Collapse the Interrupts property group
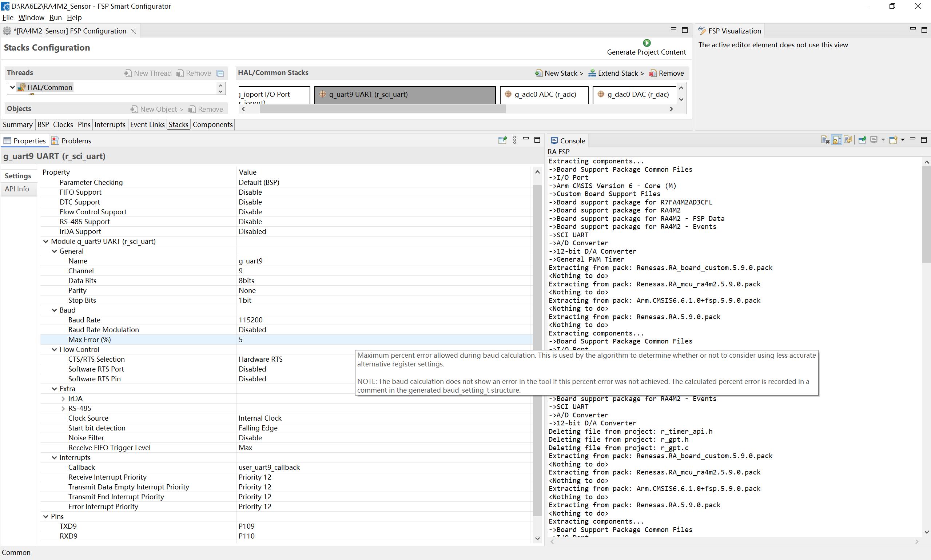 pyautogui.click(x=54, y=457)
